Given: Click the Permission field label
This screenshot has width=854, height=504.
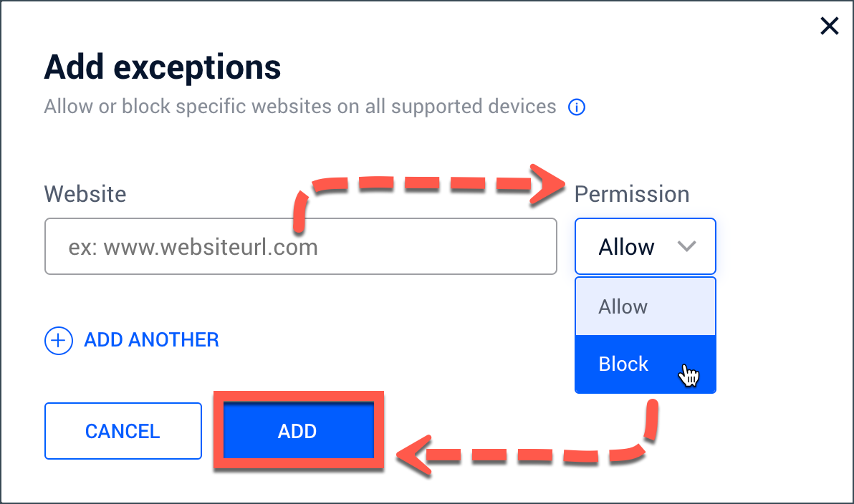Looking at the screenshot, I should point(632,194).
